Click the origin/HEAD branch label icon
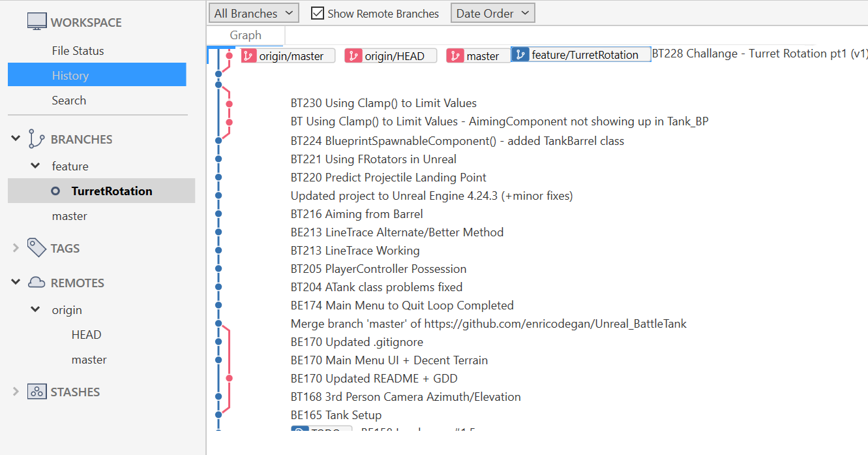Viewport: 868px width, 455px height. click(x=353, y=56)
